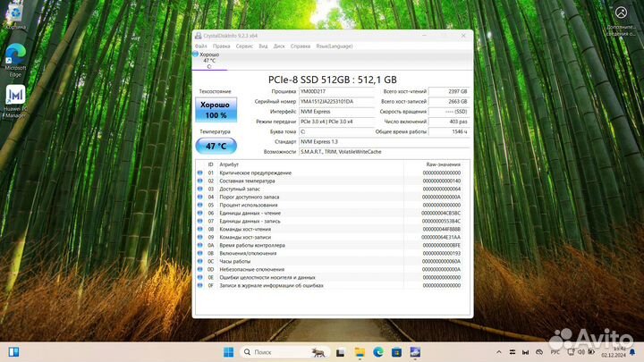Open volume control in the system tray

point(581,352)
